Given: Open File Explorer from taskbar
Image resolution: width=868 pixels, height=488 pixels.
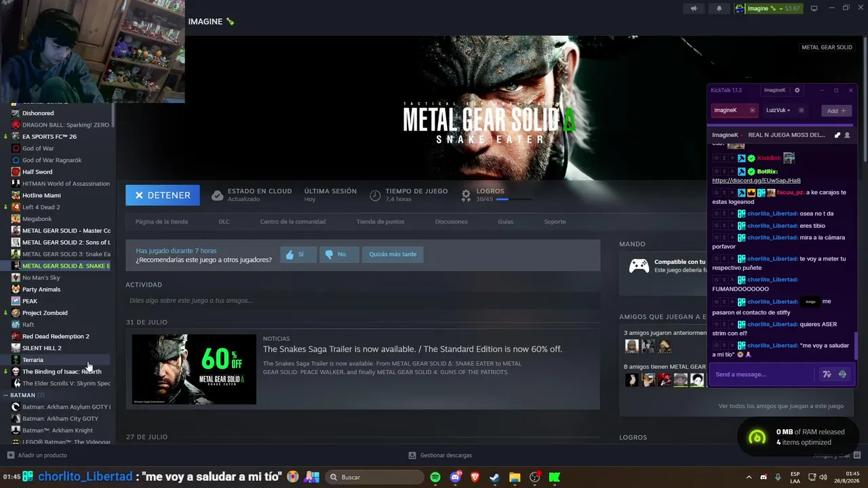Looking at the screenshot, I should (515, 477).
